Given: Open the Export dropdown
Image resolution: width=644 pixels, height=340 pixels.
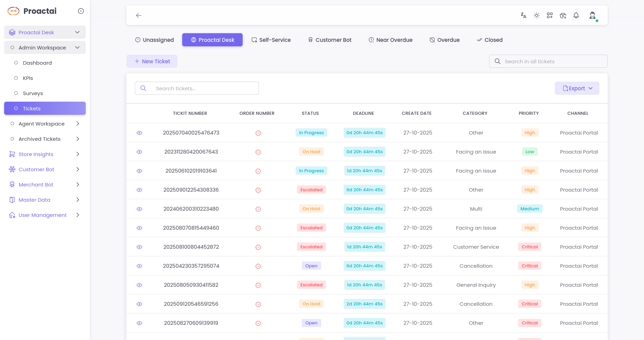Looking at the screenshot, I should (577, 88).
